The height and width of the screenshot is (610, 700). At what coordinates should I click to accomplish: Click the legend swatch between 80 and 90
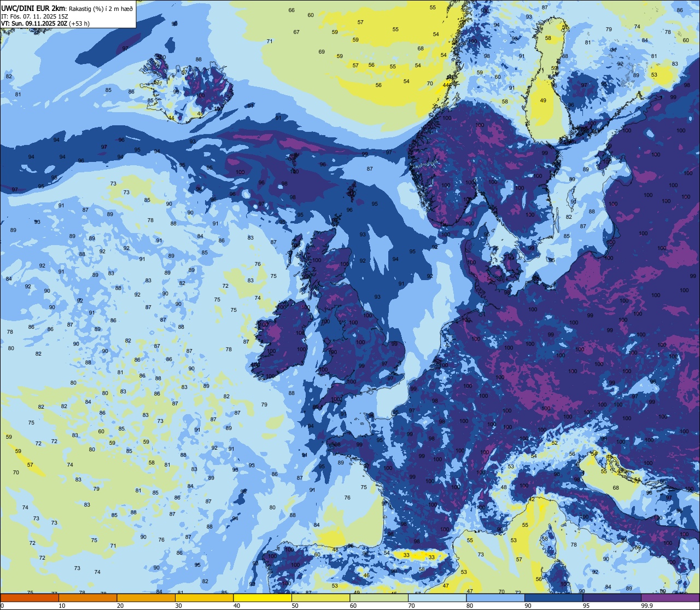click(x=495, y=597)
